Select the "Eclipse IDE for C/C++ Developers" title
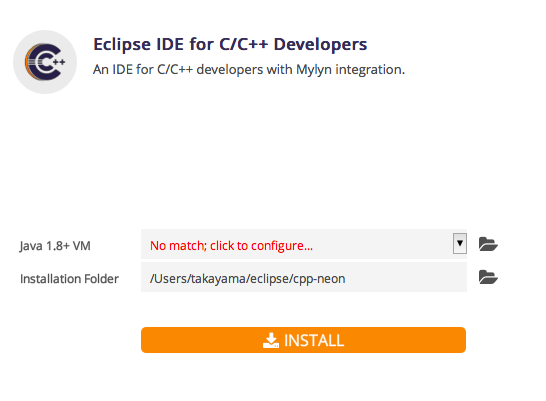The height and width of the screenshot is (401, 546). [230, 45]
